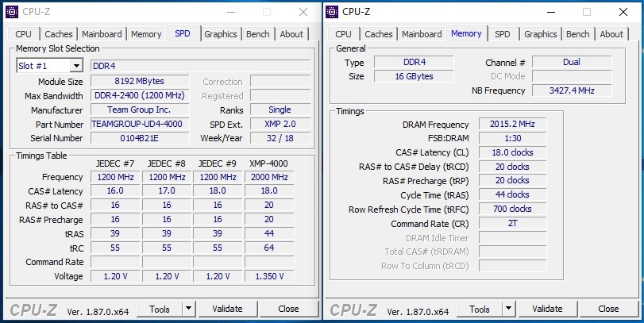Open the Bench tab in left window
The image size is (644, 323).
click(x=258, y=34)
